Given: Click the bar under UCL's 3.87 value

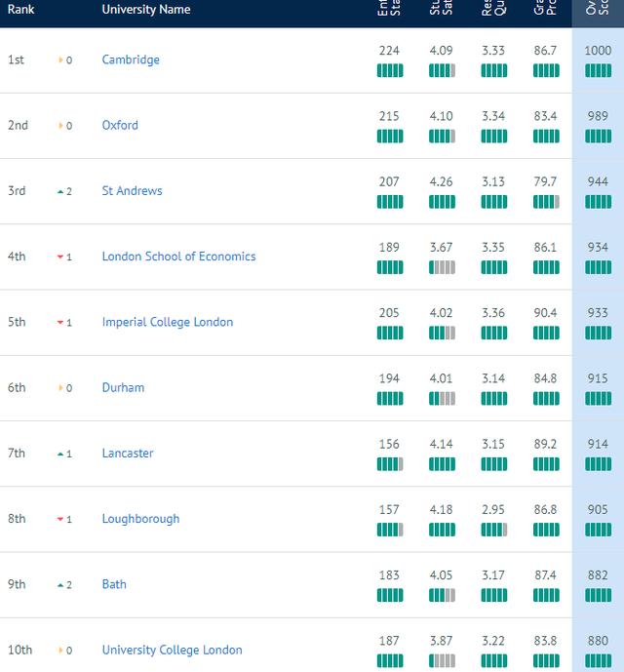Looking at the screenshot, I should (x=442, y=661).
